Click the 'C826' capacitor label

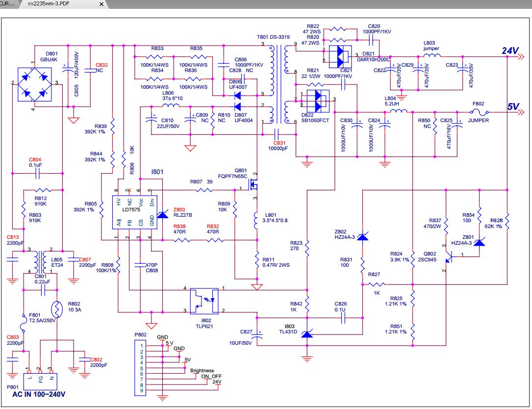(x=341, y=304)
